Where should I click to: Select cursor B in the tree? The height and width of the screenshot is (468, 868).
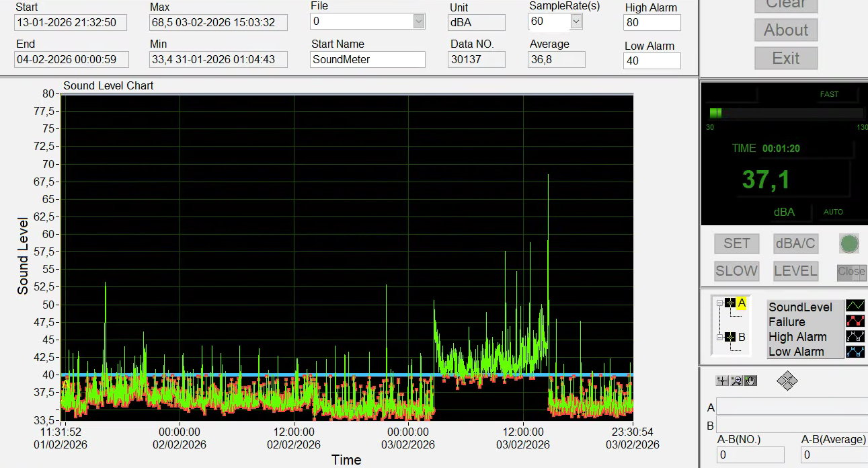(741, 337)
